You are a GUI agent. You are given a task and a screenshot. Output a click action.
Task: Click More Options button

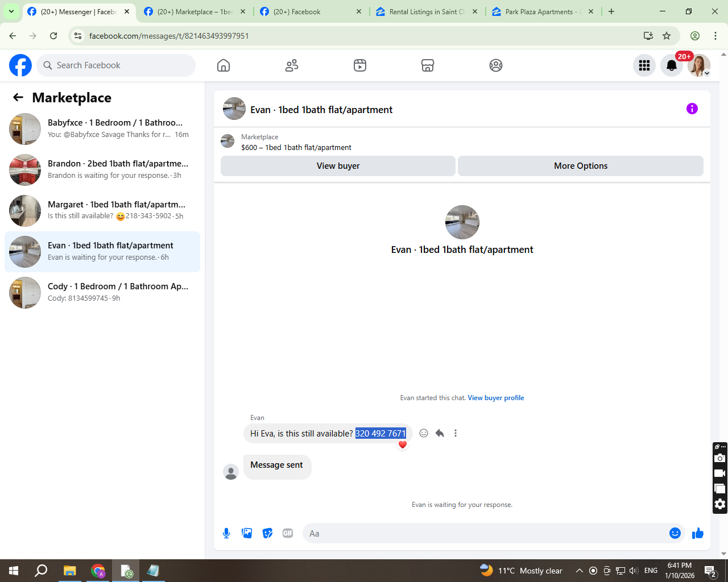pos(581,166)
